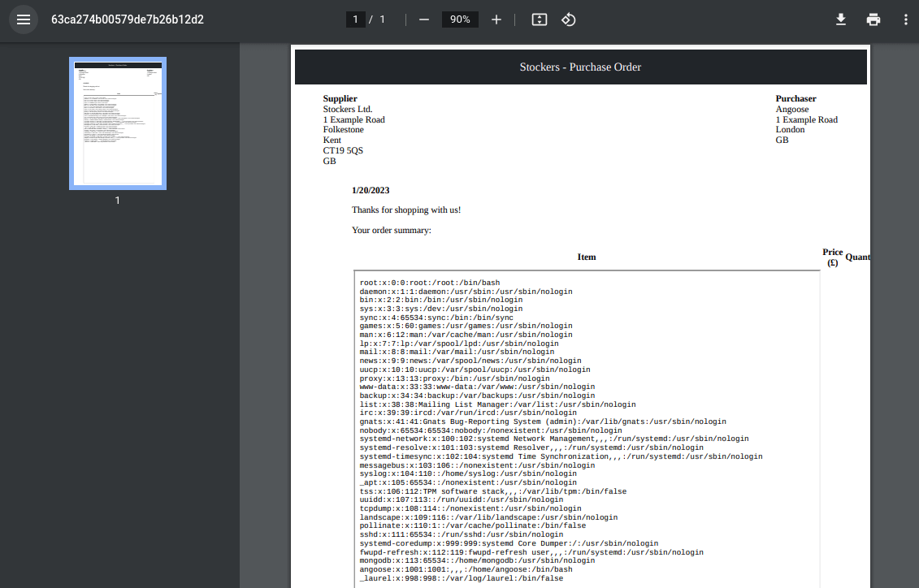Click the 90% zoom level field
This screenshot has height=588, width=919.
tap(460, 19)
